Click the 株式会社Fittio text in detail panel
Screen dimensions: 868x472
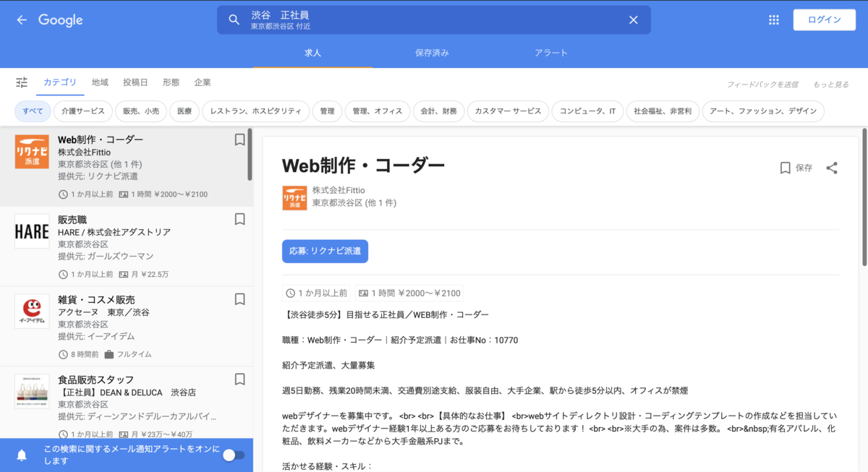tap(339, 190)
